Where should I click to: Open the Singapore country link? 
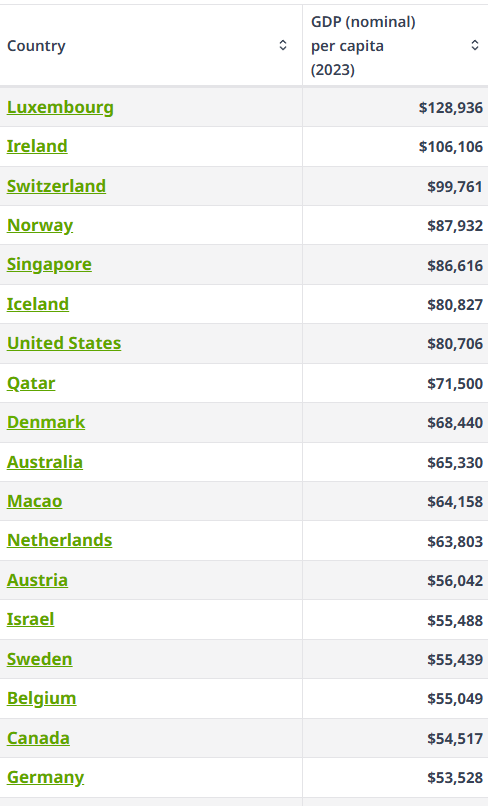coord(49,264)
